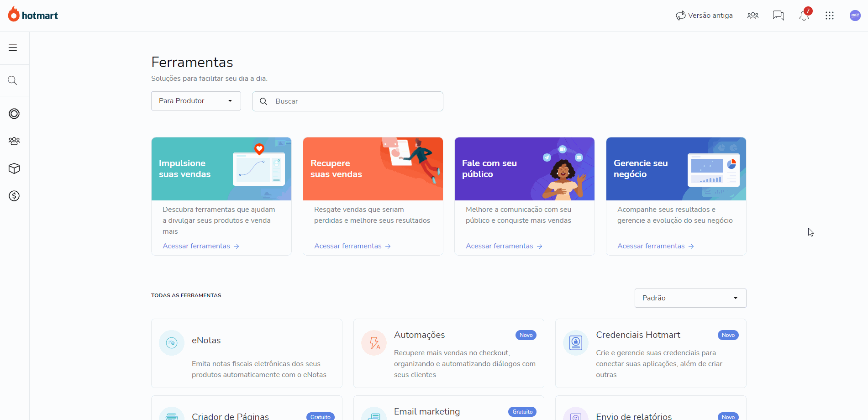The height and width of the screenshot is (420, 868).
Task: Open the apps grid icon in header
Action: click(x=830, y=16)
